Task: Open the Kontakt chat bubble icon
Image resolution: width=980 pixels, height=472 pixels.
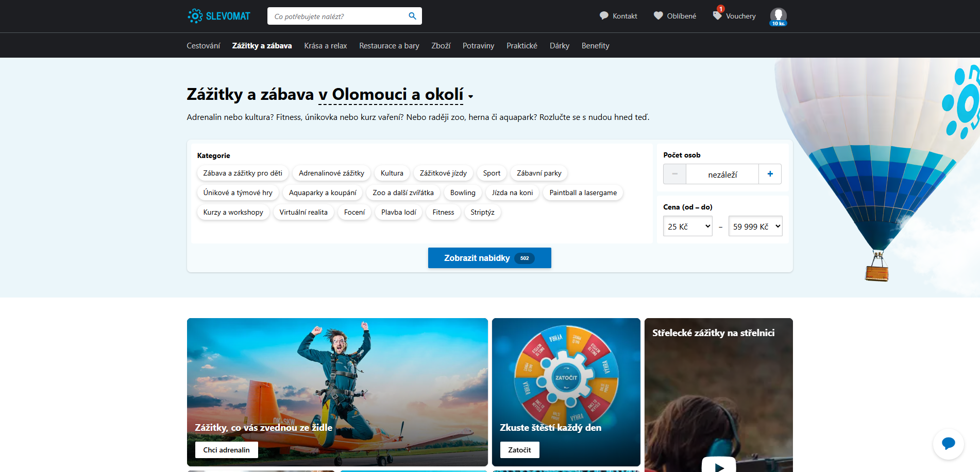Action: [604, 16]
